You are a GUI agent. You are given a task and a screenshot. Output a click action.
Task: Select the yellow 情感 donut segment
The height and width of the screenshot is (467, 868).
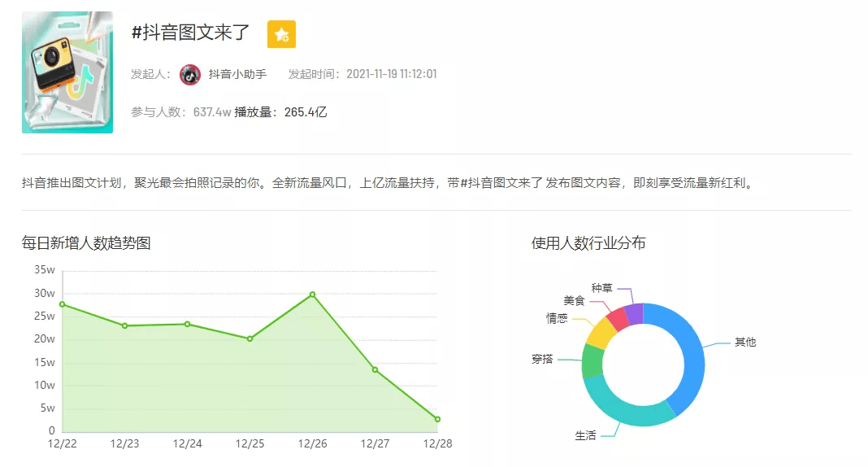[x=601, y=334]
